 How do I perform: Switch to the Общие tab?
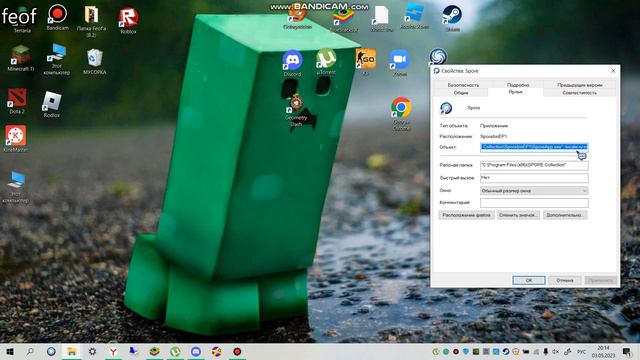tap(461, 93)
